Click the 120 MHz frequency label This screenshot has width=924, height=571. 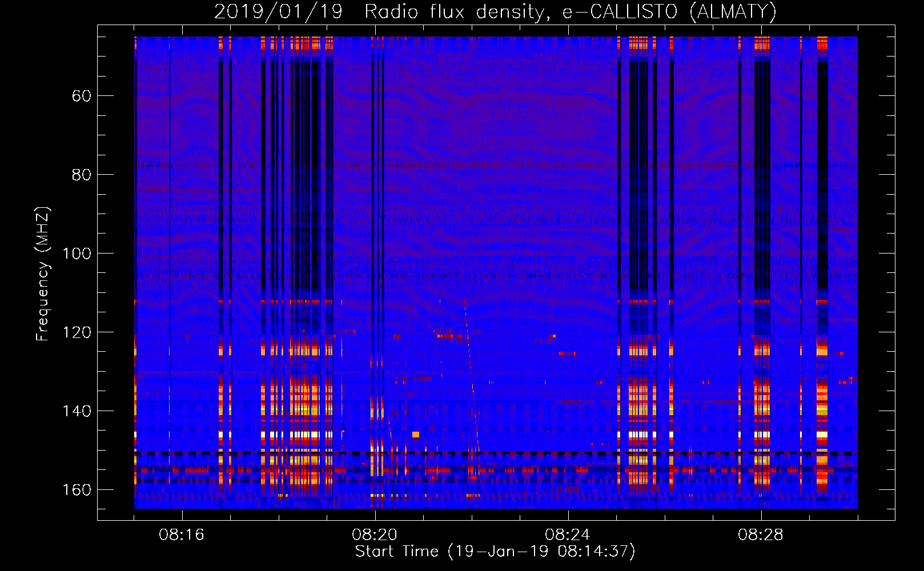(x=77, y=332)
